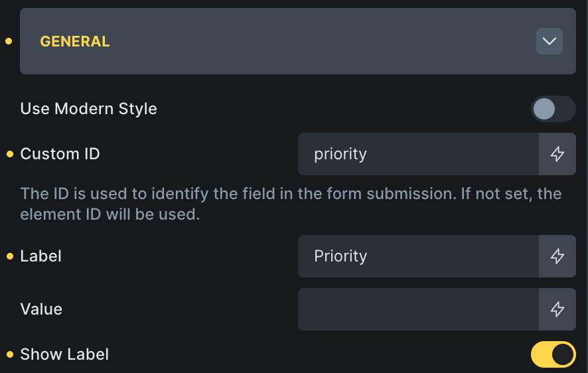This screenshot has height=373, width=588.
Task: Click modified dot beside Show Label
Action: click(x=9, y=354)
